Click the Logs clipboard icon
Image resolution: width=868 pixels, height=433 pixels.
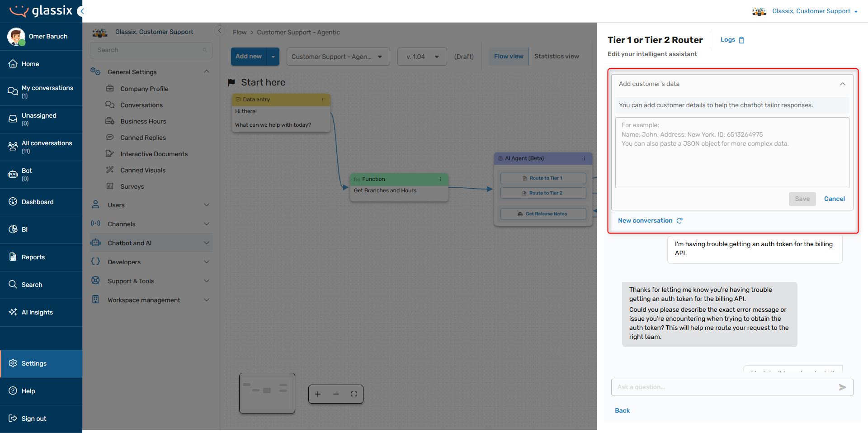pos(741,40)
